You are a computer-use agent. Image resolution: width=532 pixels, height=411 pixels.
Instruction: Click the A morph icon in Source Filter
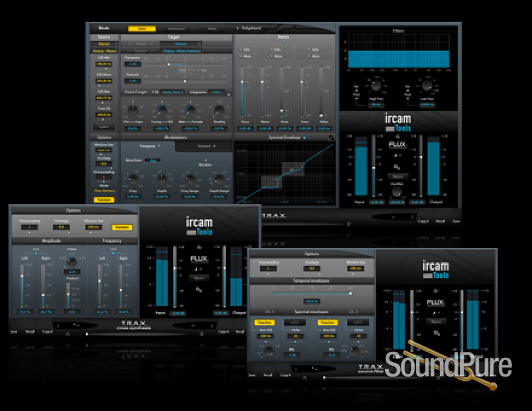coord(305,377)
